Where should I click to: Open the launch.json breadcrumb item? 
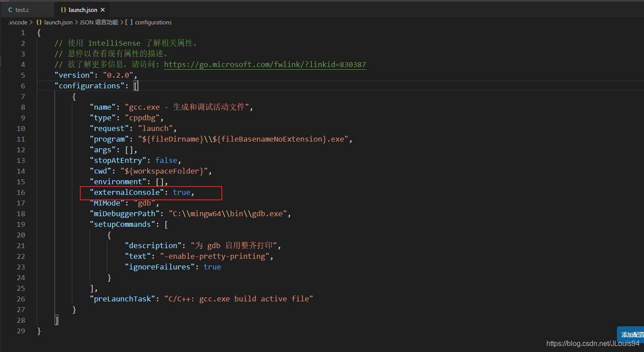point(58,22)
